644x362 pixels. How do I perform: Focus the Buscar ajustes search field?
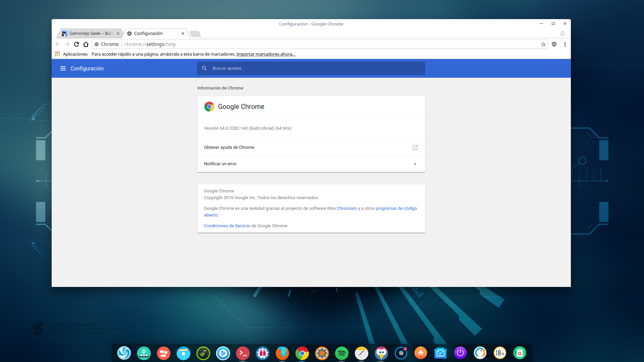click(315, 68)
